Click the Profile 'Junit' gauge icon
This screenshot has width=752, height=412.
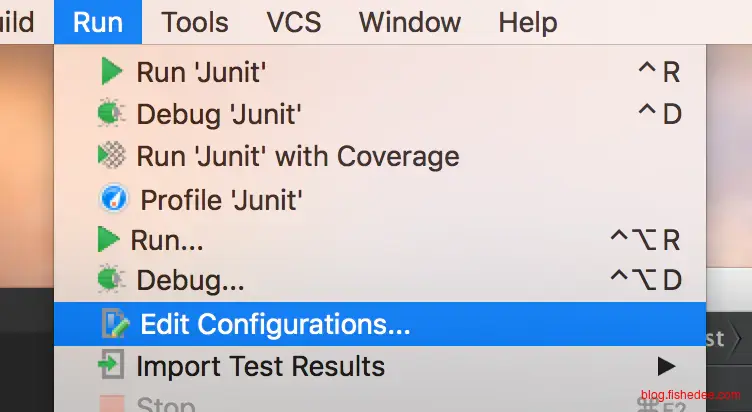pyautogui.click(x=115, y=199)
